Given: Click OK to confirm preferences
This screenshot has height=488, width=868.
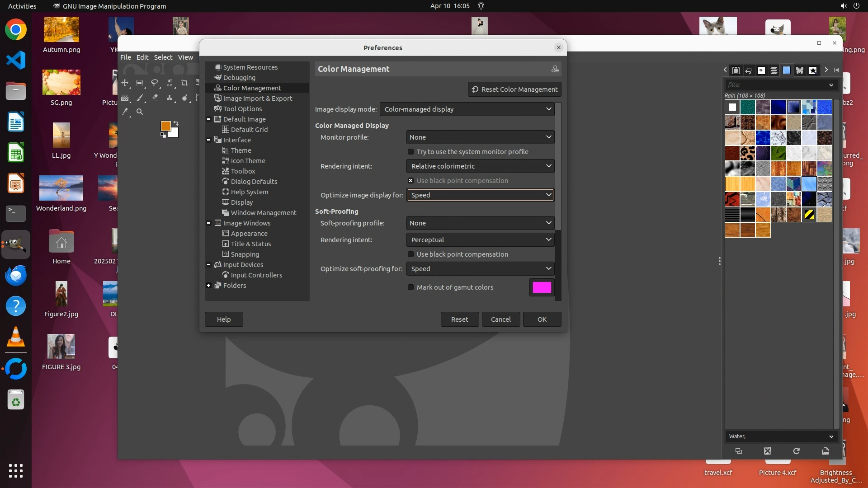Looking at the screenshot, I should [x=542, y=319].
